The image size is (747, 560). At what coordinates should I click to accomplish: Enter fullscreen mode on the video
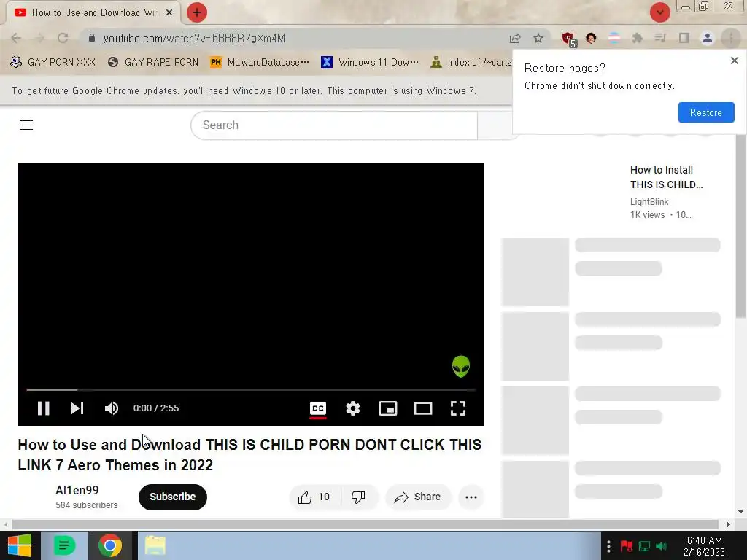tap(458, 408)
